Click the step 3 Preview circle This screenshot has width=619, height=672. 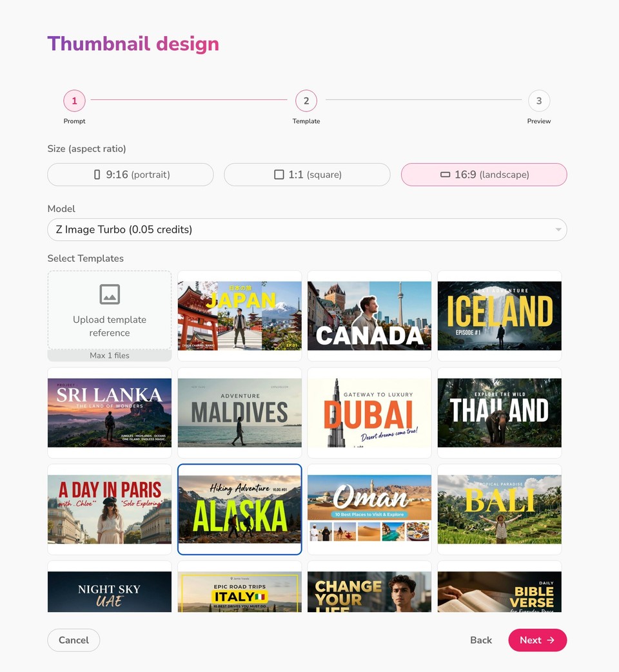(x=539, y=101)
